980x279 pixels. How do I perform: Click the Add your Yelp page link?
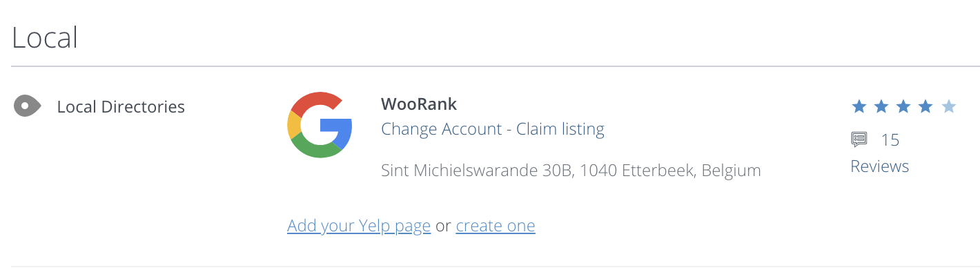(359, 226)
